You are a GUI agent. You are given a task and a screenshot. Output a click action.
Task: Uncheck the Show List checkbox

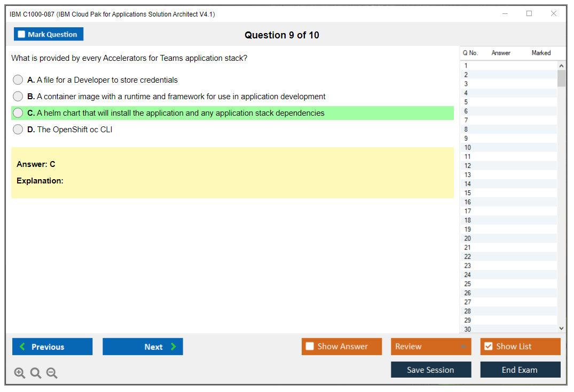click(x=488, y=347)
